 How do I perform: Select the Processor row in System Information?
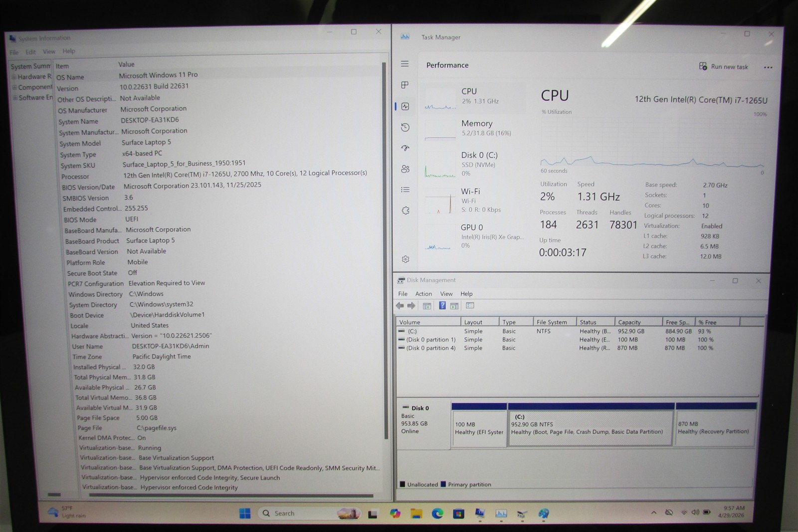point(219,175)
